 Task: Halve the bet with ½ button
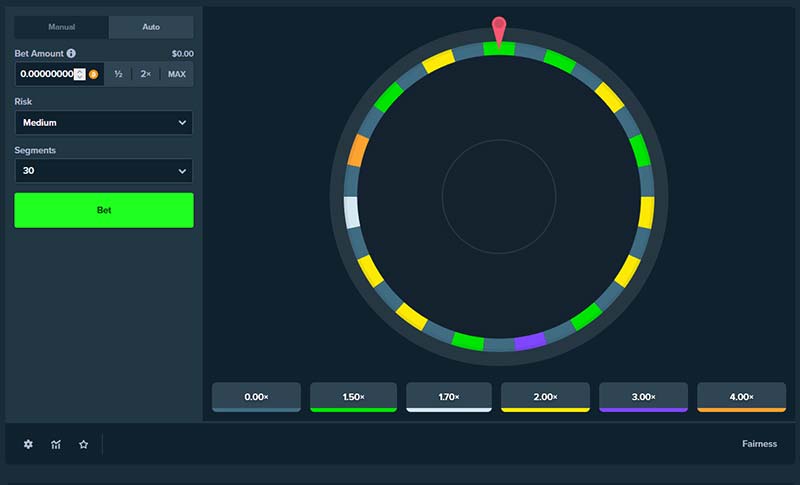tap(118, 74)
